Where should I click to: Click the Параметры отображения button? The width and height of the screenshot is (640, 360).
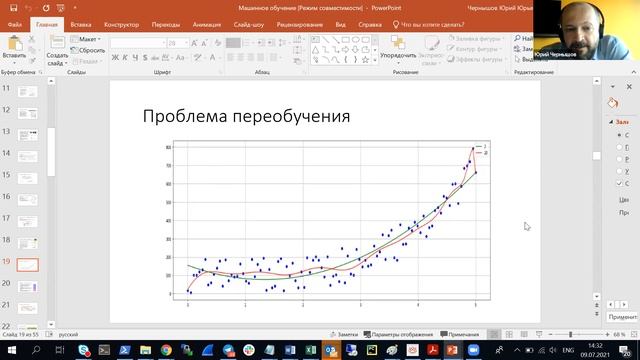(x=398, y=334)
